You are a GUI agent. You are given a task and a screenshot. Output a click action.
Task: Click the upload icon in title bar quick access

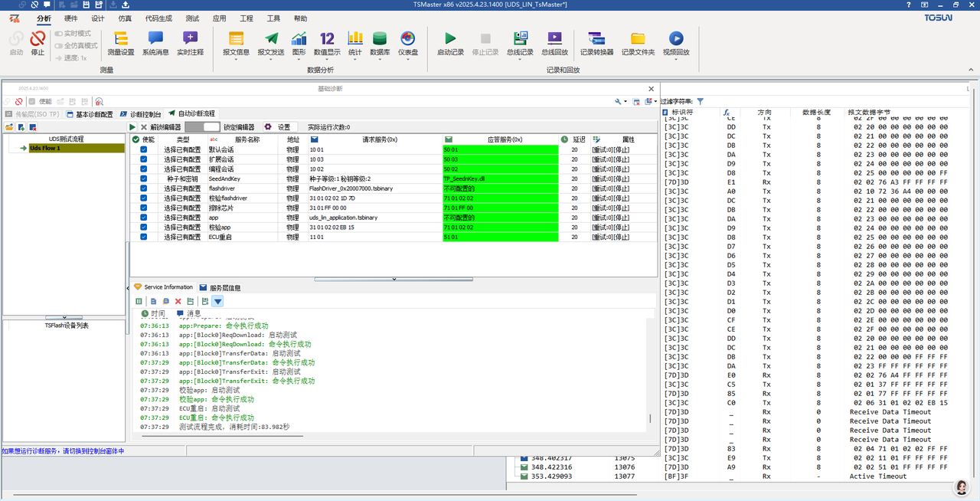coord(125,5)
